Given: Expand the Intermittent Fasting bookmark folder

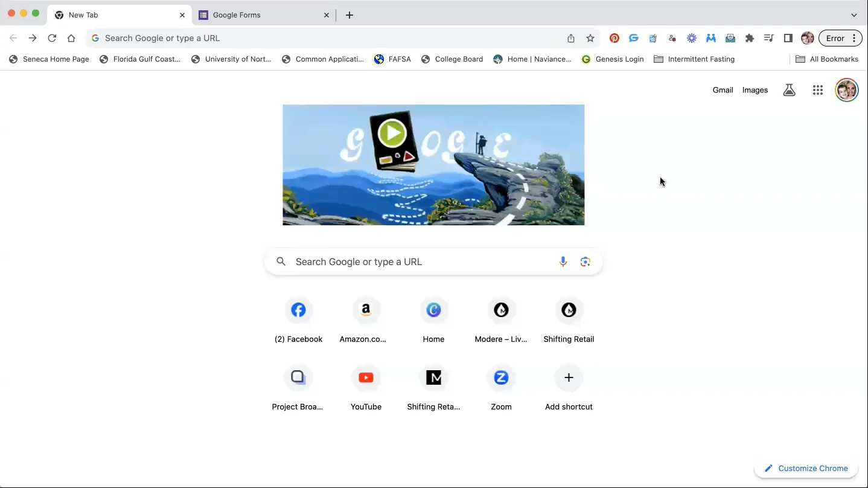Looking at the screenshot, I should coord(694,59).
